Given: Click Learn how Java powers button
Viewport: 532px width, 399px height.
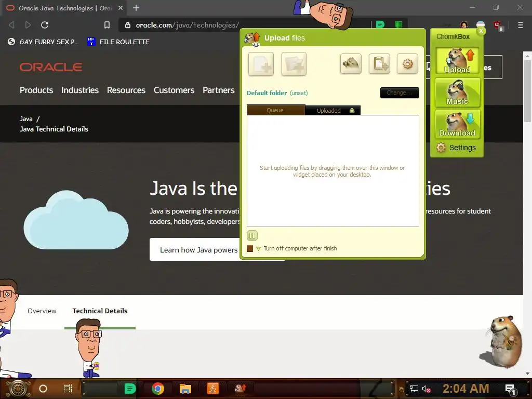Looking at the screenshot, I should [x=195, y=250].
